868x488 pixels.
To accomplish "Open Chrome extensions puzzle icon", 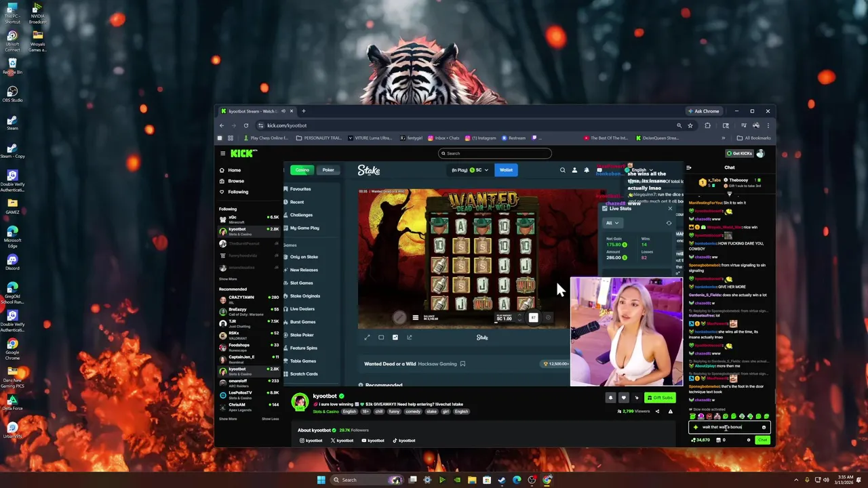I will pos(707,125).
